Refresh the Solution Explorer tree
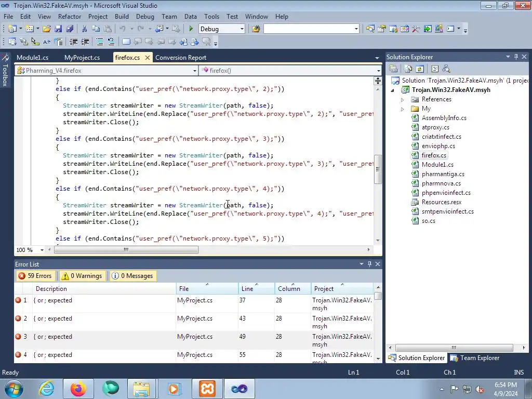532x399 pixels. pyautogui.click(x=420, y=69)
